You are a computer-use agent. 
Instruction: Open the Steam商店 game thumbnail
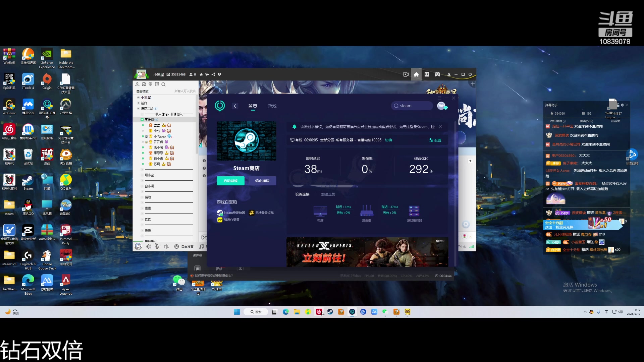tap(247, 141)
